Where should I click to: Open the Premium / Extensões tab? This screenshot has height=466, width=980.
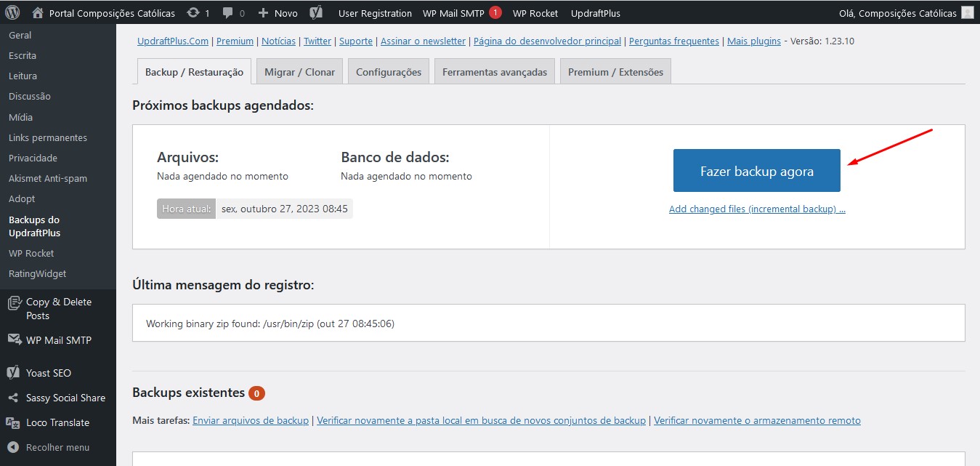point(616,72)
